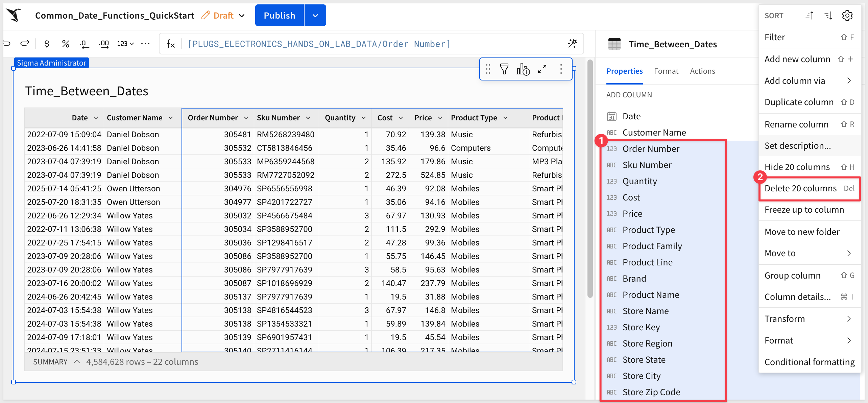The image size is (868, 403).
Task: Open the Draft status dropdown
Action: click(242, 16)
